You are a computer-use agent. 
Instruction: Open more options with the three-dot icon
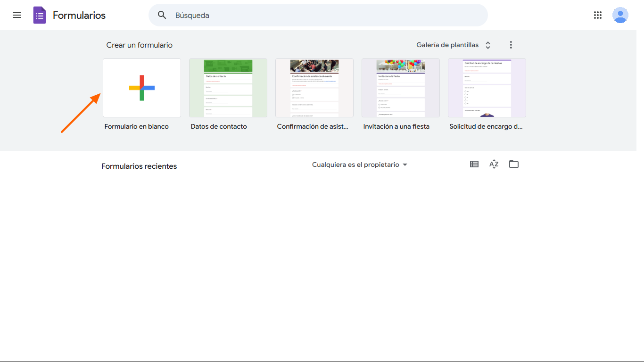[511, 44]
